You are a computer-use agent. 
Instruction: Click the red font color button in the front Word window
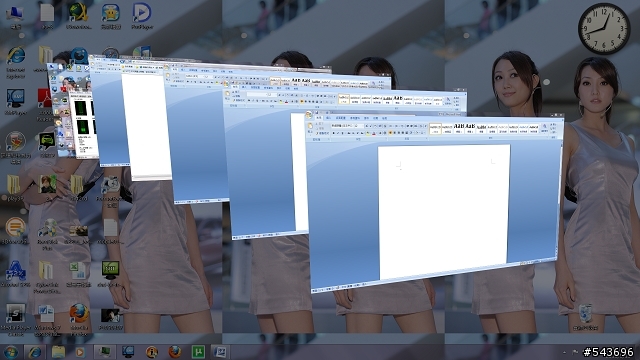[x=374, y=133]
